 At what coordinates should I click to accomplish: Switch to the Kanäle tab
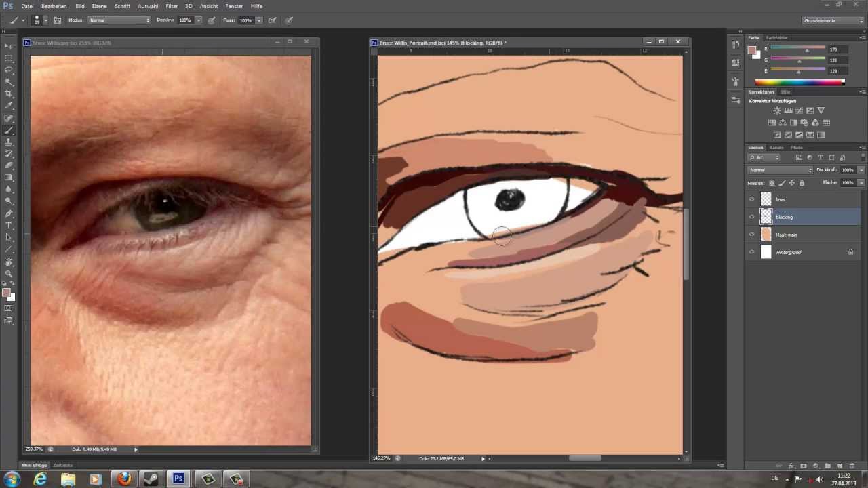pos(776,147)
